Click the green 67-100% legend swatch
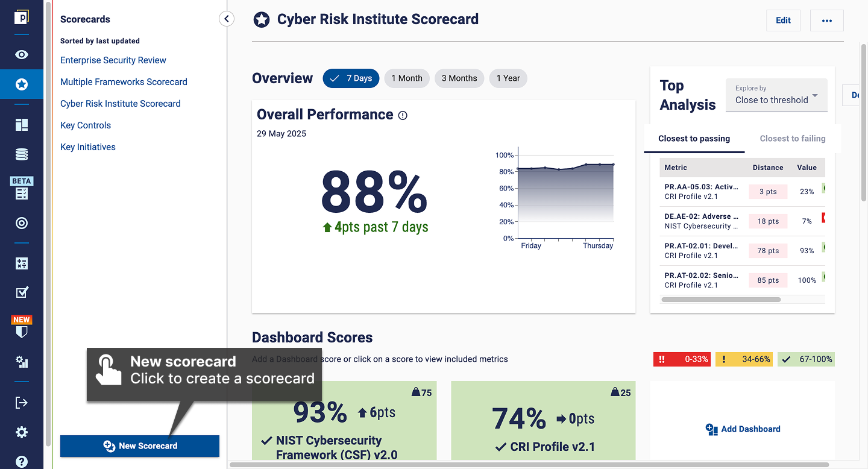 pos(806,359)
